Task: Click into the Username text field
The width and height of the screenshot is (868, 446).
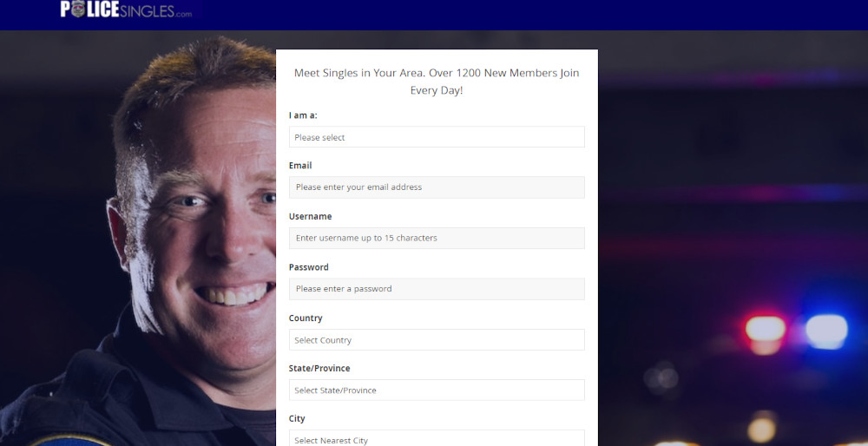Action: pos(437,238)
